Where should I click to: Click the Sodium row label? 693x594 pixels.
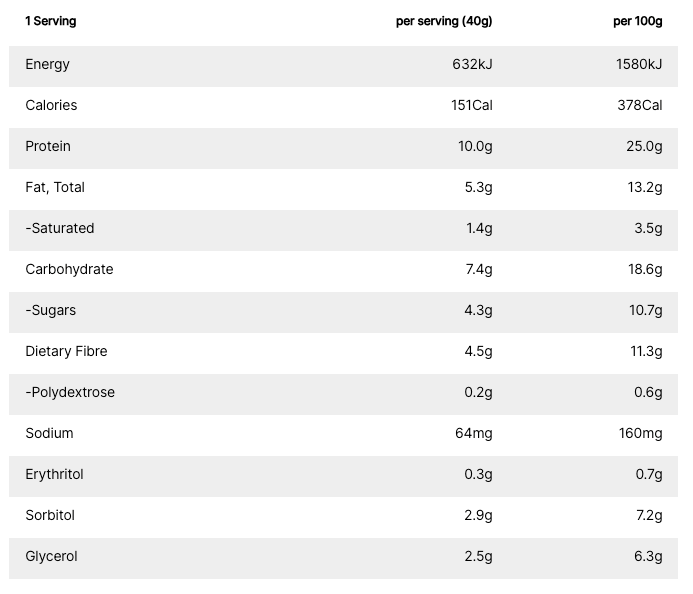[x=49, y=433]
